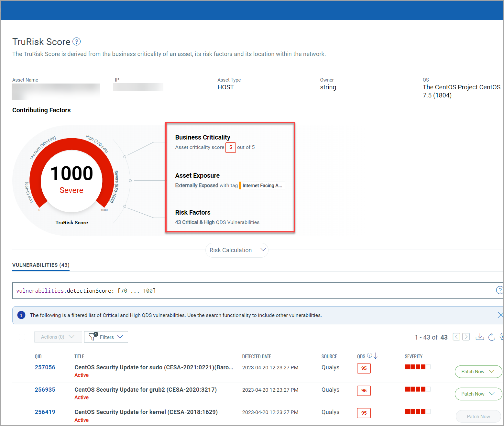Click CentOS Security Update for grub2 title
Viewport: 504px width, 426px height.
click(x=146, y=390)
